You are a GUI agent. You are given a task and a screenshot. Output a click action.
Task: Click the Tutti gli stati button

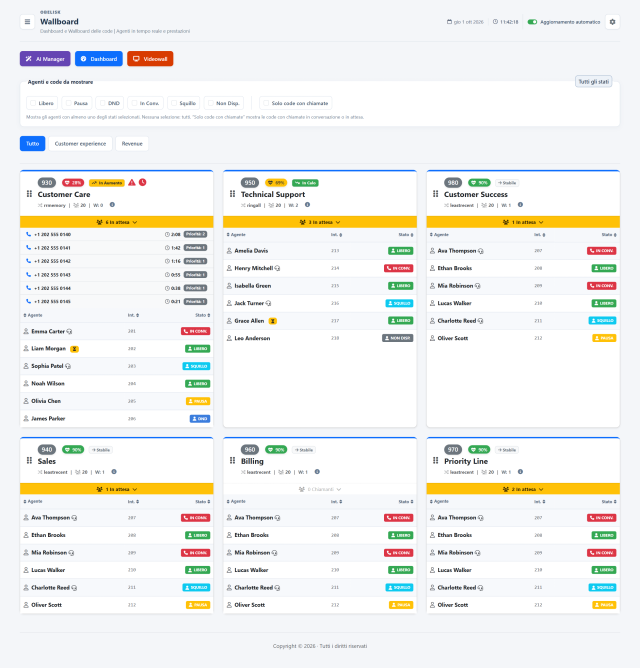coord(594,81)
